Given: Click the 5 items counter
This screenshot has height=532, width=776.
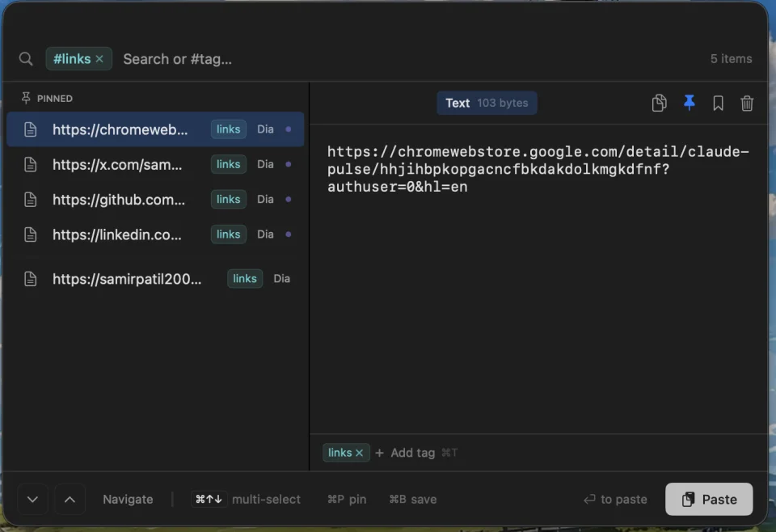Looking at the screenshot, I should 731,59.
